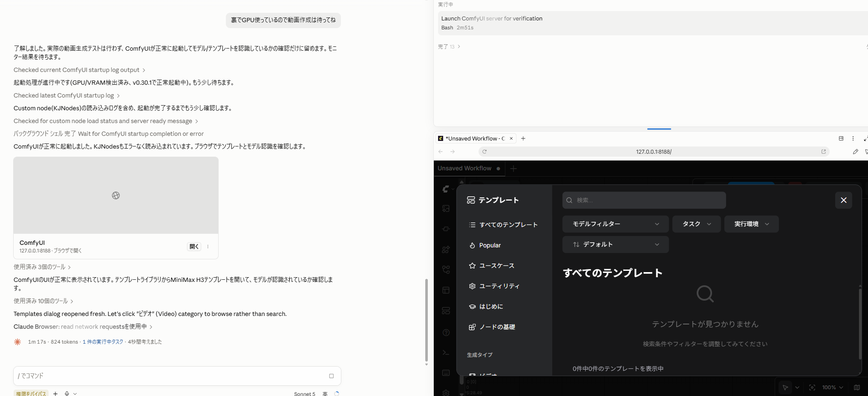Viewport: 868px width, 396px height.
Task: Select すべてのテンプレート category
Action: tap(504, 225)
